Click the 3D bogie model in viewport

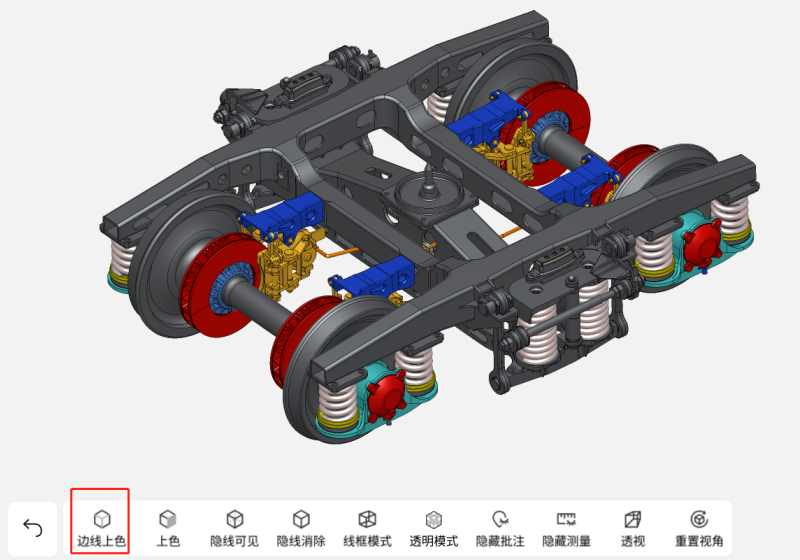point(429,227)
